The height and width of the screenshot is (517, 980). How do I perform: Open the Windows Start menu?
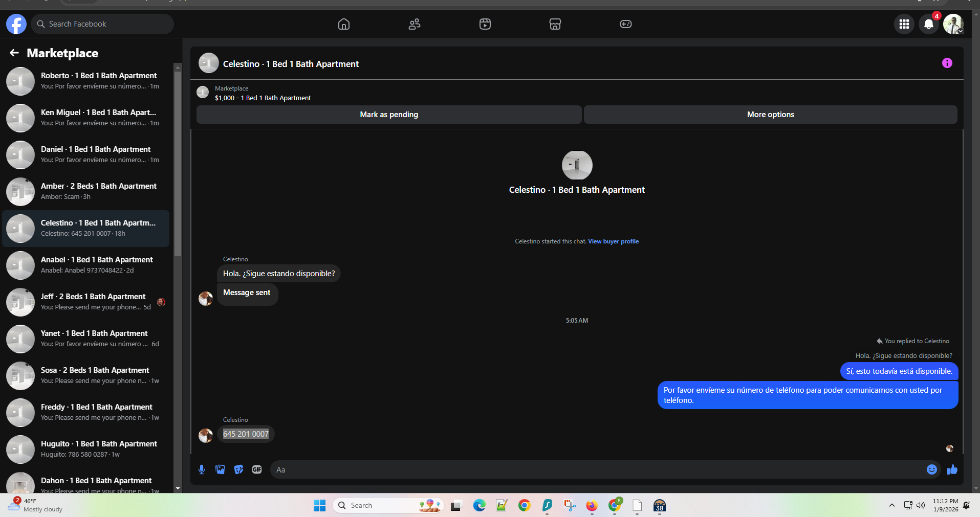(x=320, y=505)
